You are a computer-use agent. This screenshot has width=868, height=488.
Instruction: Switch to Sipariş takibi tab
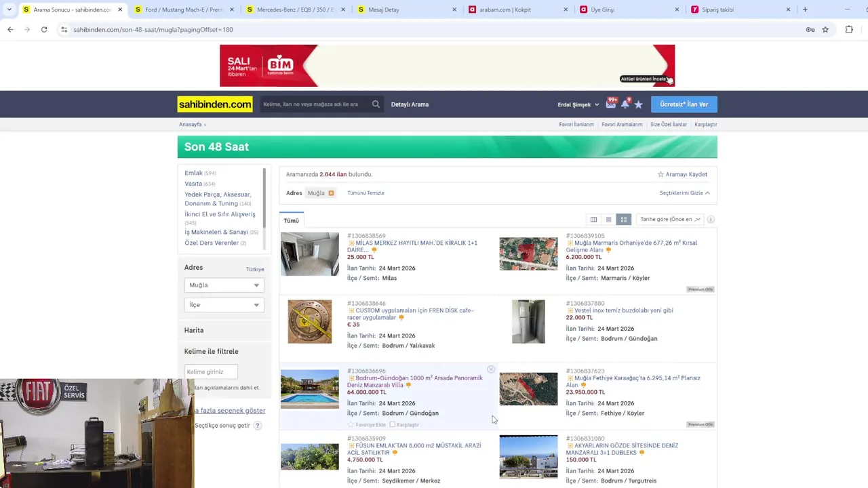(741, 9)
